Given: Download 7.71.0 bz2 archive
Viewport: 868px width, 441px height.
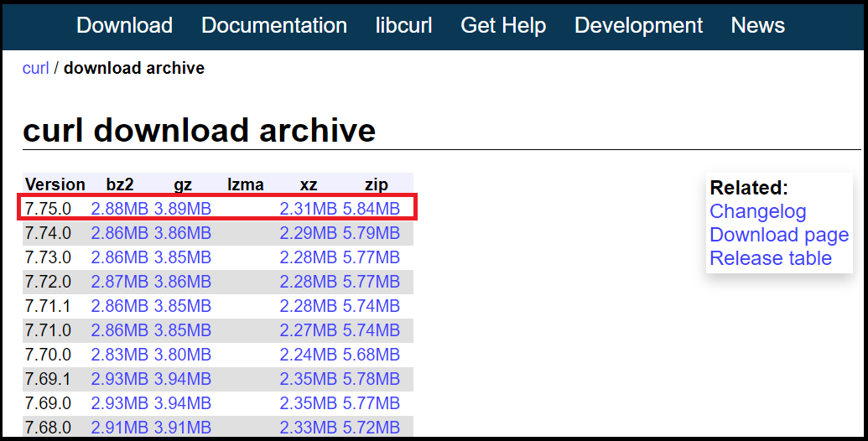Looking at the screenshot, I should (120, 330).
